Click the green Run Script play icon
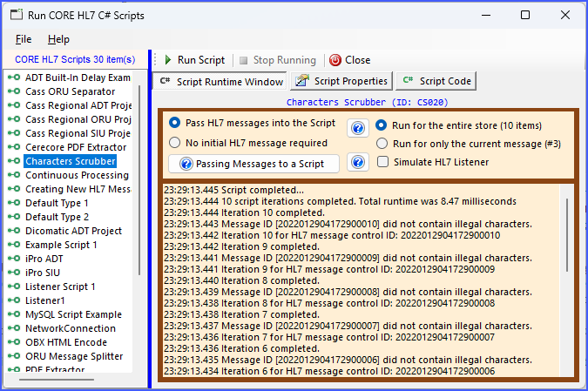 [x=167, y=60]
